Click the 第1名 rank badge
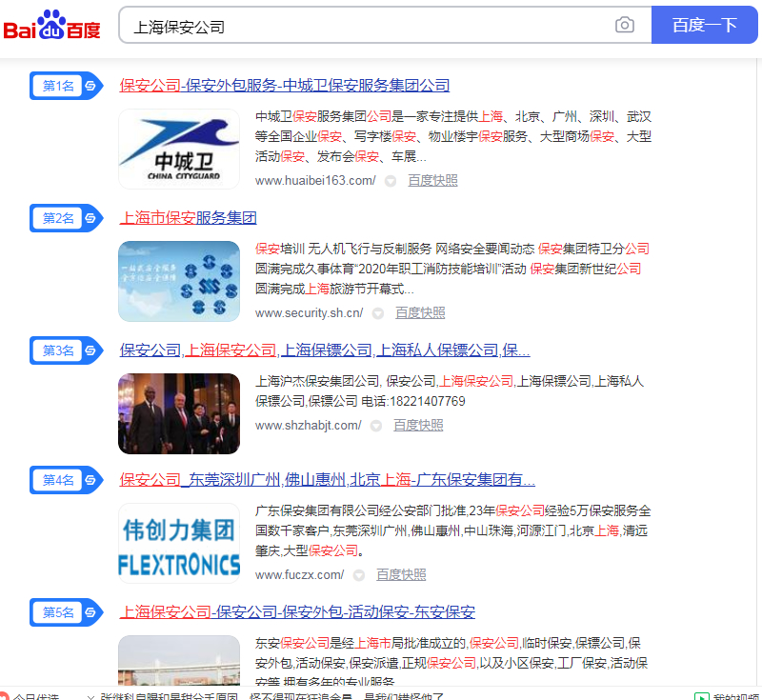The image size is (762, 700). [x=66, y=86]
